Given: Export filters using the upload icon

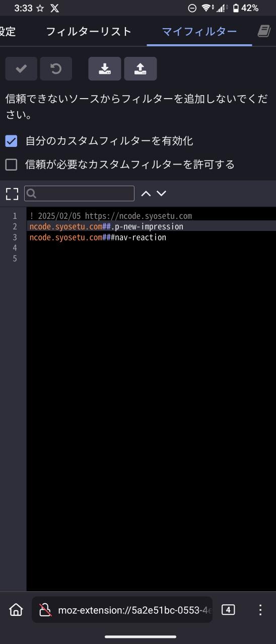Looking at the screenshot, I should click(x=141, y=68).
